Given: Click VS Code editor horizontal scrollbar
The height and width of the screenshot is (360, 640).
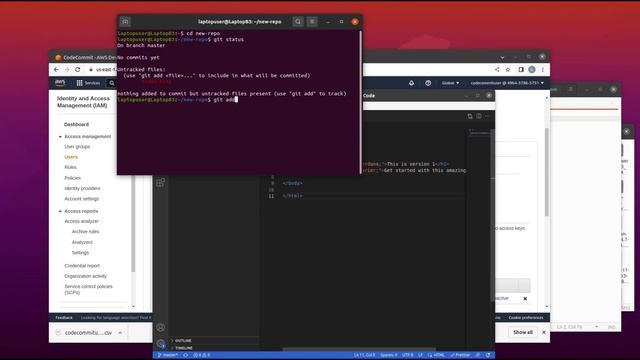Looking at the screenshot, I should tap(359, 349).
